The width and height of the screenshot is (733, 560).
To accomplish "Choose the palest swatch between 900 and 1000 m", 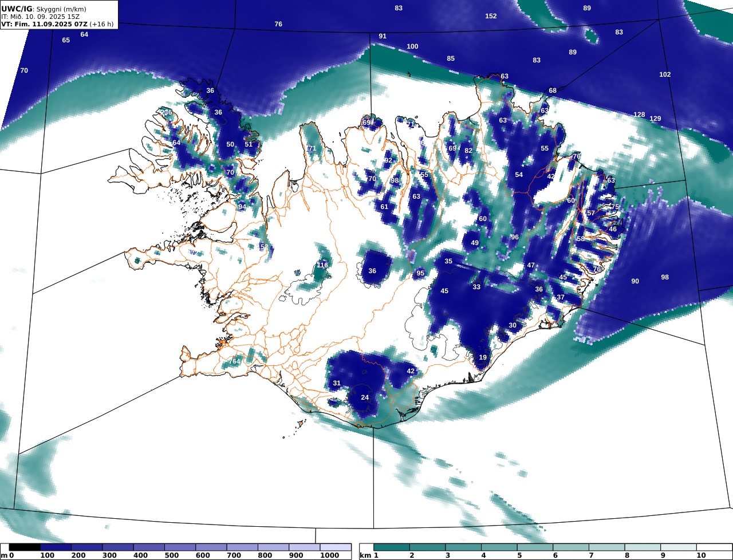I will (304, 547).
